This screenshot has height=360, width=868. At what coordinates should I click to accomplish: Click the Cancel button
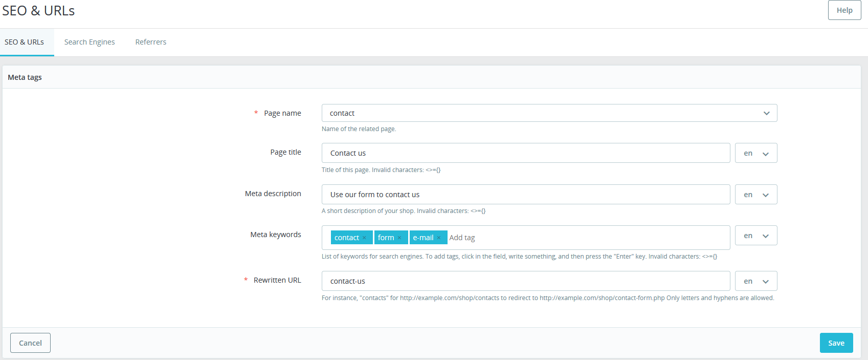click(30, 343)
